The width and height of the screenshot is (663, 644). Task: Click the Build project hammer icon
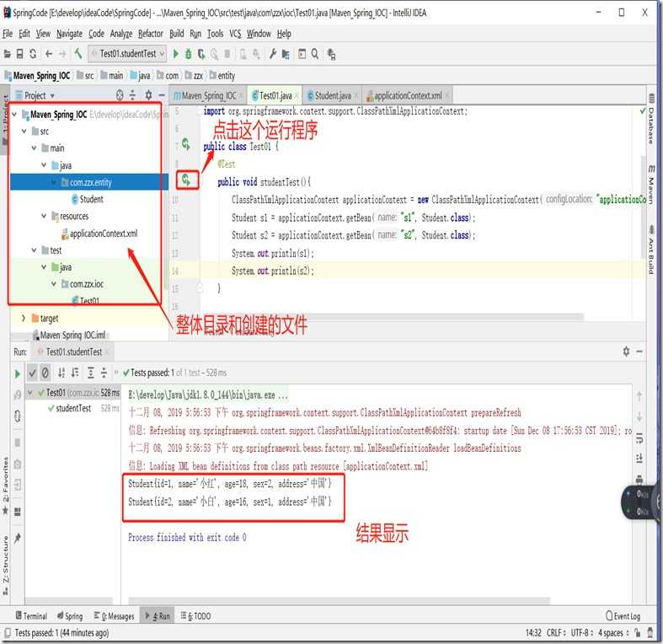pos(78,54)
